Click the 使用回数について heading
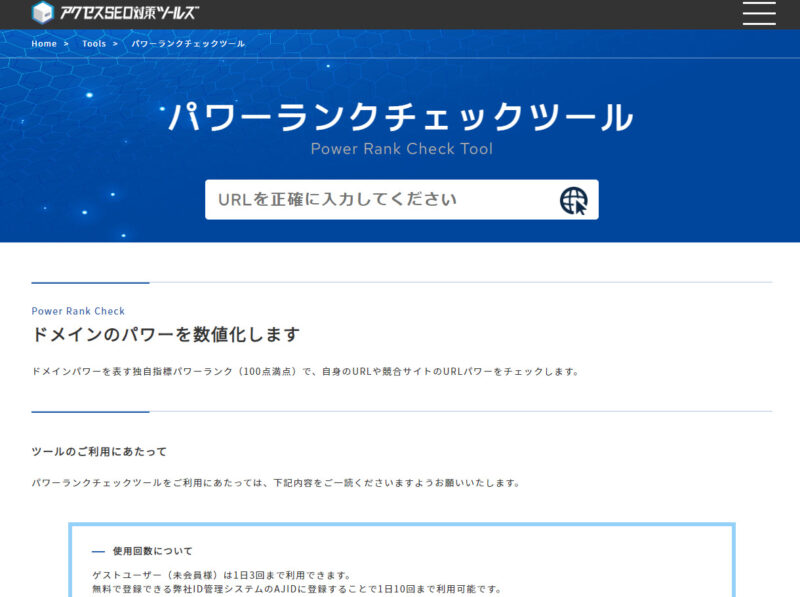This screenshot has height=597, width=800. coord(153,551)
